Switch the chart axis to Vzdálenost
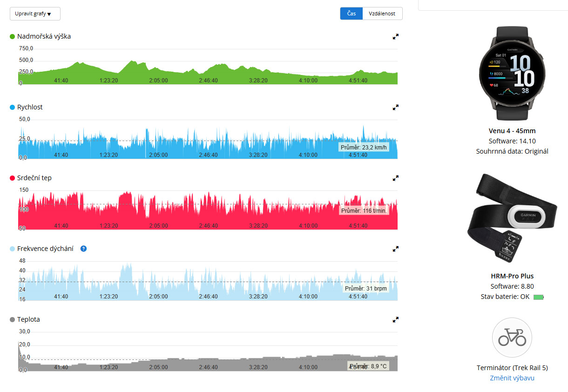 (x=382, y=14)
